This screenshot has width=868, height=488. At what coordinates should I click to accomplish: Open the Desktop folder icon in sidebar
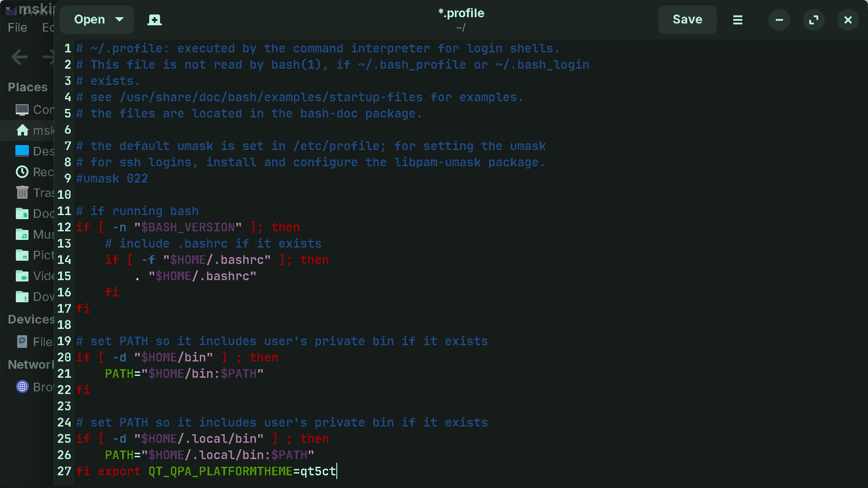(22, 151)
